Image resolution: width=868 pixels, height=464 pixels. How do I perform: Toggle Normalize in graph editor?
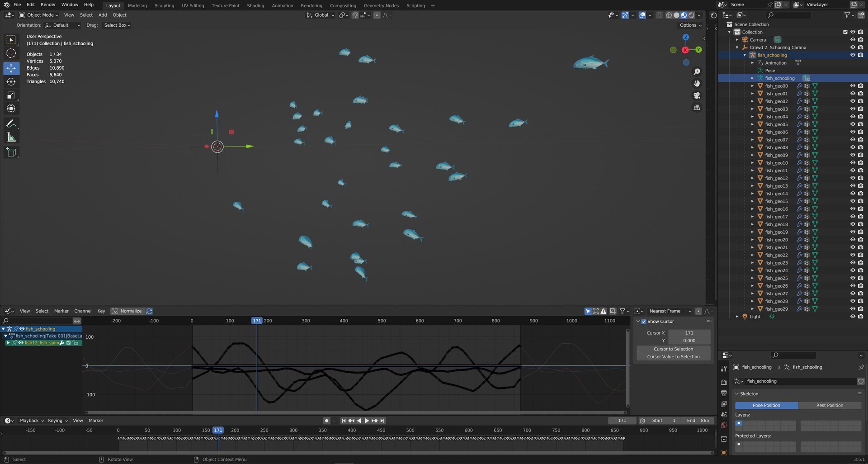pos(127,311)
